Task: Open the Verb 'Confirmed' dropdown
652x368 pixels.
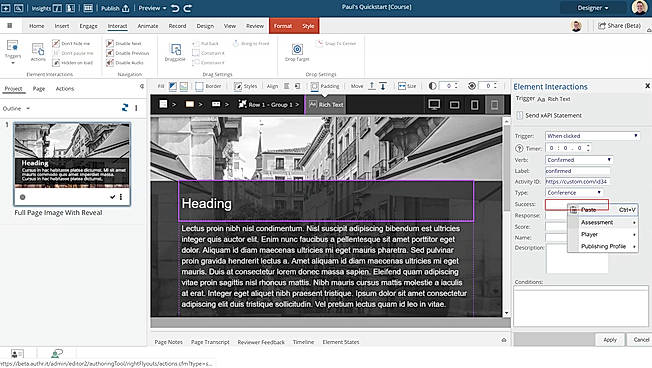Action: click(579, 160)
